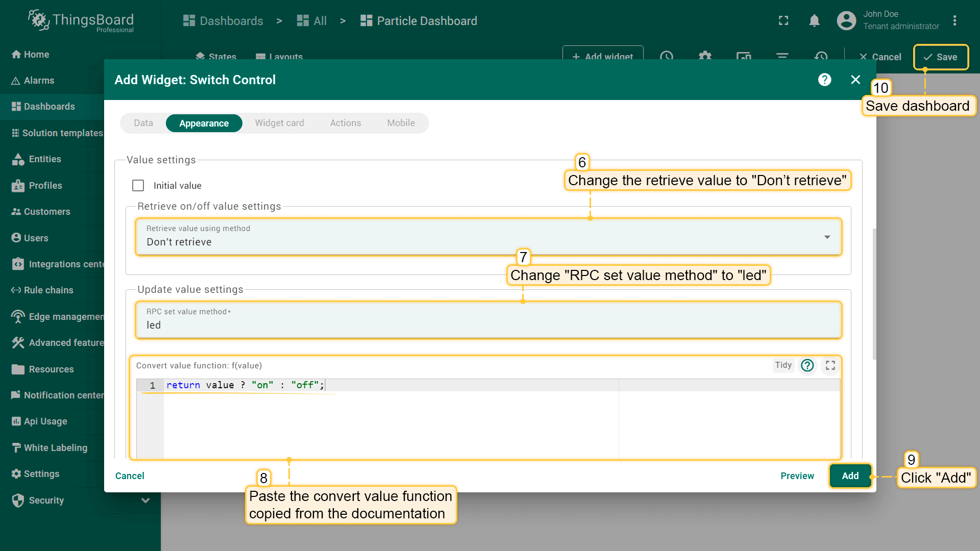
Task: Save the dashboard with the Save button
Action: (x=941, y=57)
